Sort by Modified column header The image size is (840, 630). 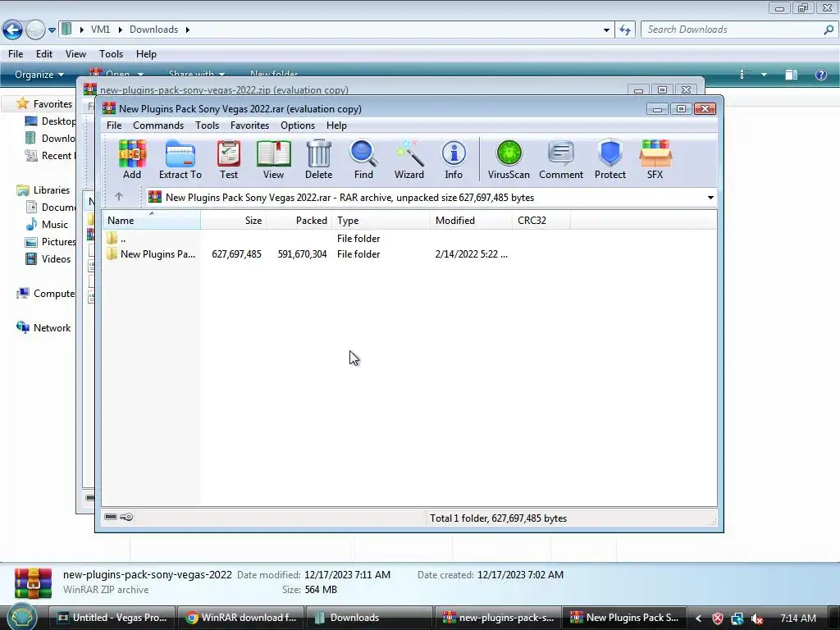click(471, 220)
